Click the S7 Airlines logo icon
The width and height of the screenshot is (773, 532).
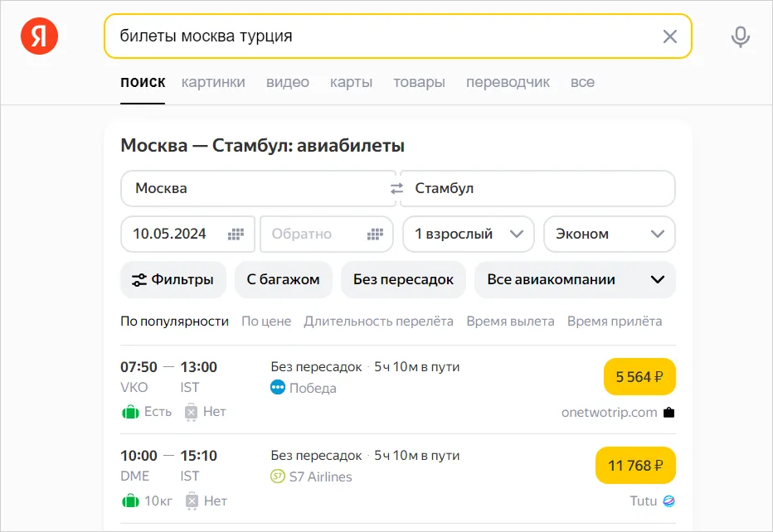click(x=276, y=476)
